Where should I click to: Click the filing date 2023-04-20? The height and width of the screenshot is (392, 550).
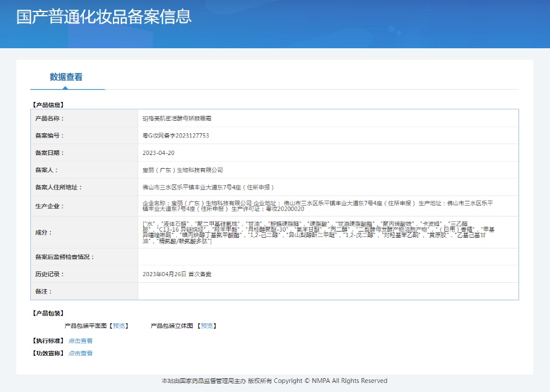point(158,153)
